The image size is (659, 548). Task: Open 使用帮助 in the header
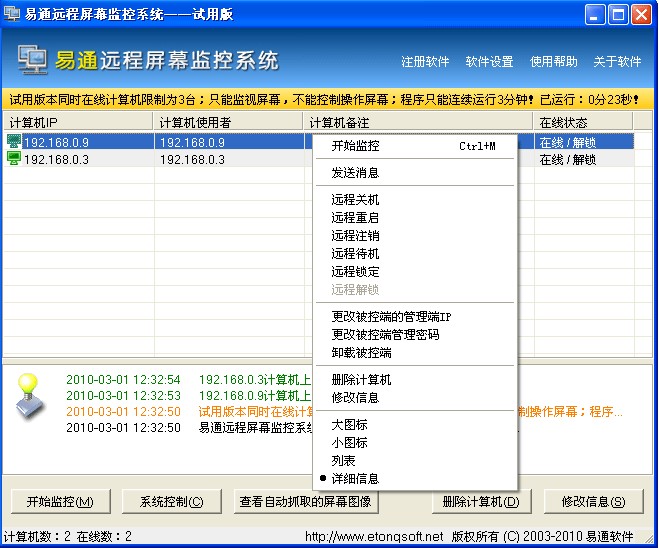point(554,62)
